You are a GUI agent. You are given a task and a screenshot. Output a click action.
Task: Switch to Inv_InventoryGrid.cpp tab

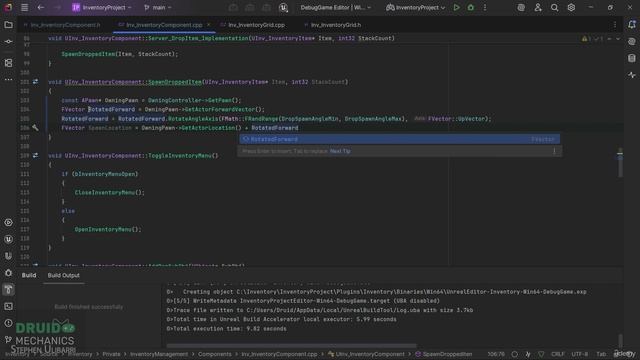point(253,25)
